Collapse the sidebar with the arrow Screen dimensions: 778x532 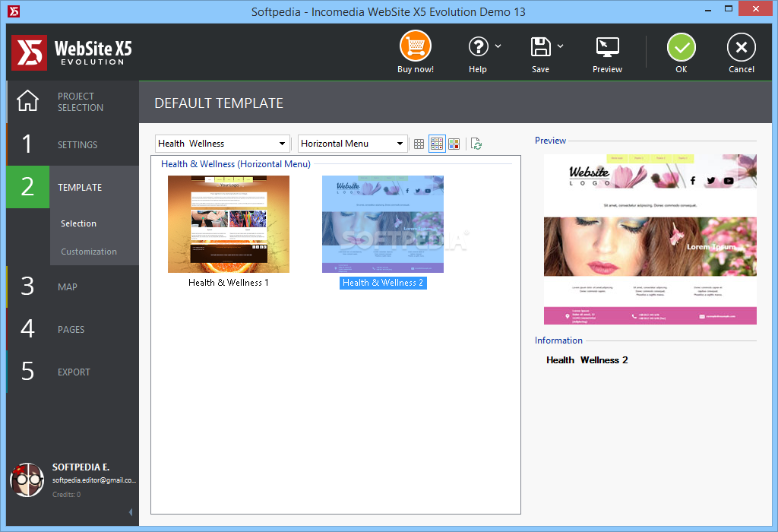pos(131,512)
